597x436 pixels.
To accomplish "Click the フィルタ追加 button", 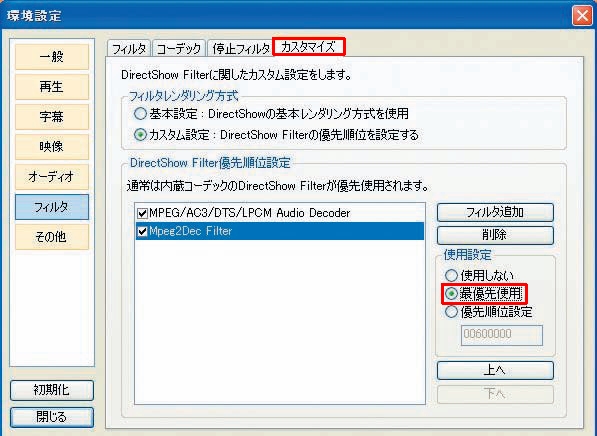I will pos(495,212).
